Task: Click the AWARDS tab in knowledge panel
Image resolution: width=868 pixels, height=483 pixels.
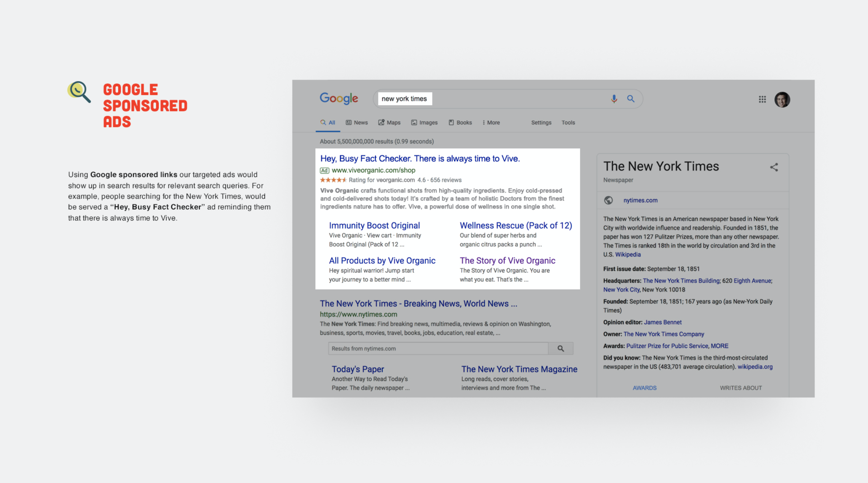Action: point(644,388)
